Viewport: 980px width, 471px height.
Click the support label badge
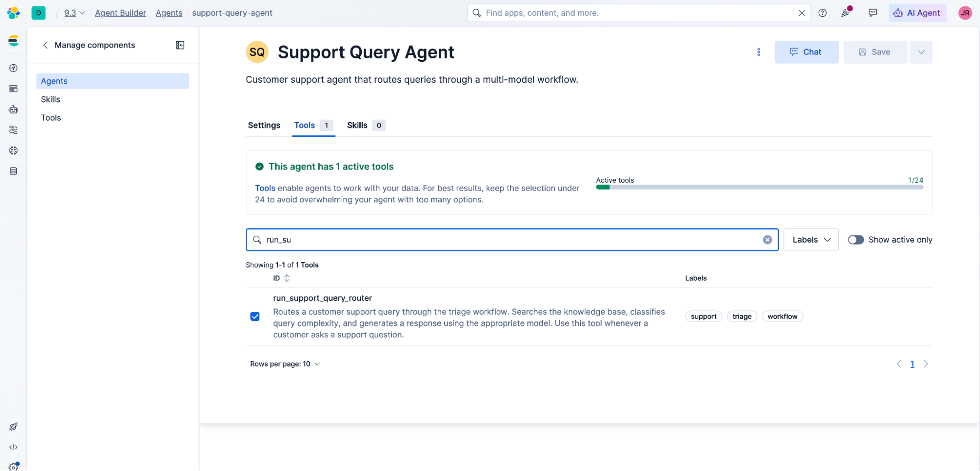click(704, 317)
